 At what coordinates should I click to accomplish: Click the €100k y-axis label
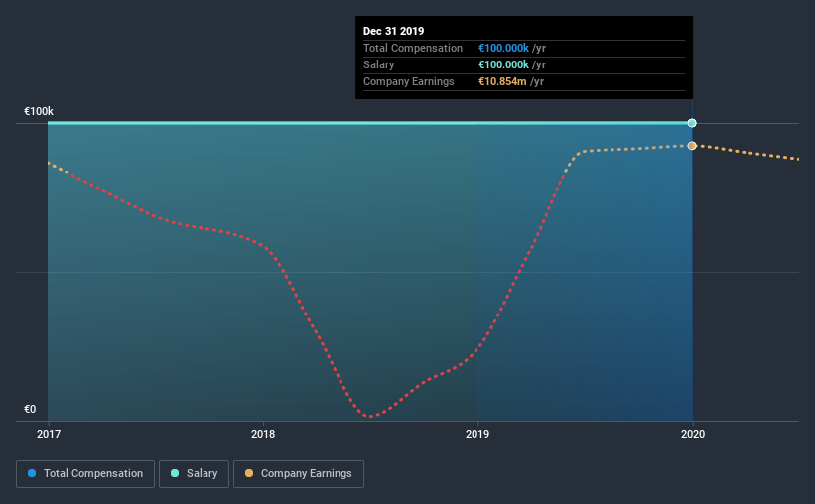click(39, 111)
